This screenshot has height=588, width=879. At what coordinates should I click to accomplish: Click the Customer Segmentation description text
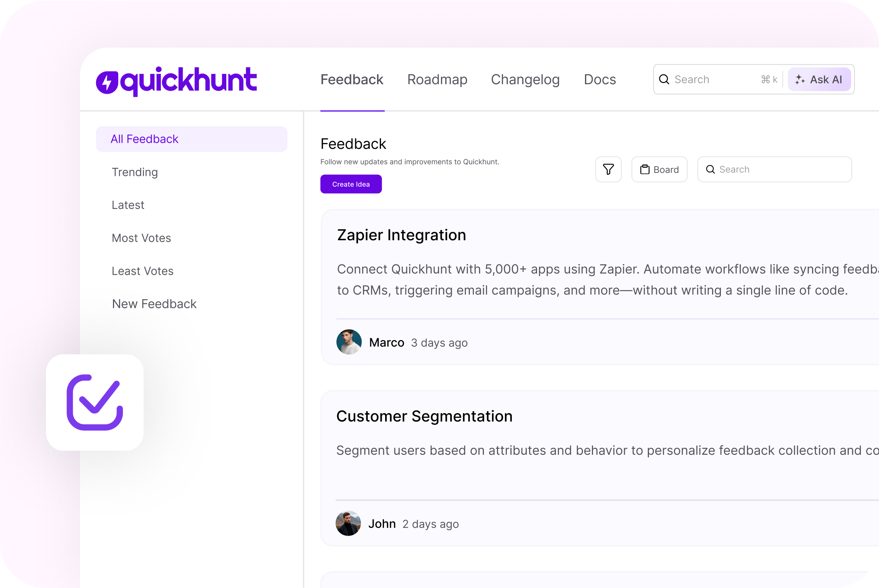[608, 450]
